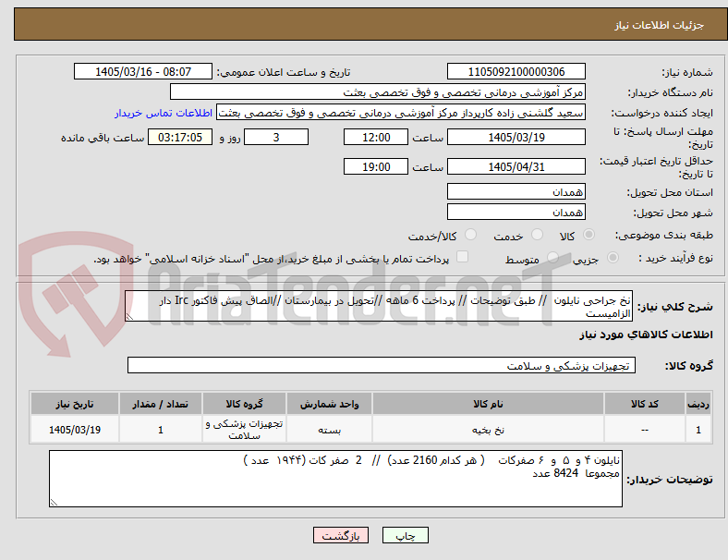728x560 pixels.
Task: Select the خدمت radio button
Action: point(537,235)
